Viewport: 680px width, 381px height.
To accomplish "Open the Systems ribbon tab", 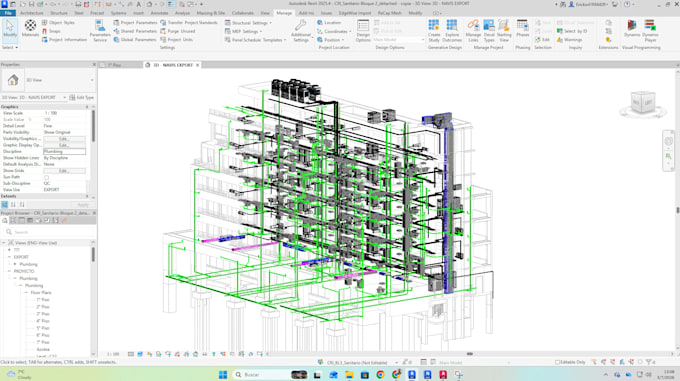I will point(118,13).
